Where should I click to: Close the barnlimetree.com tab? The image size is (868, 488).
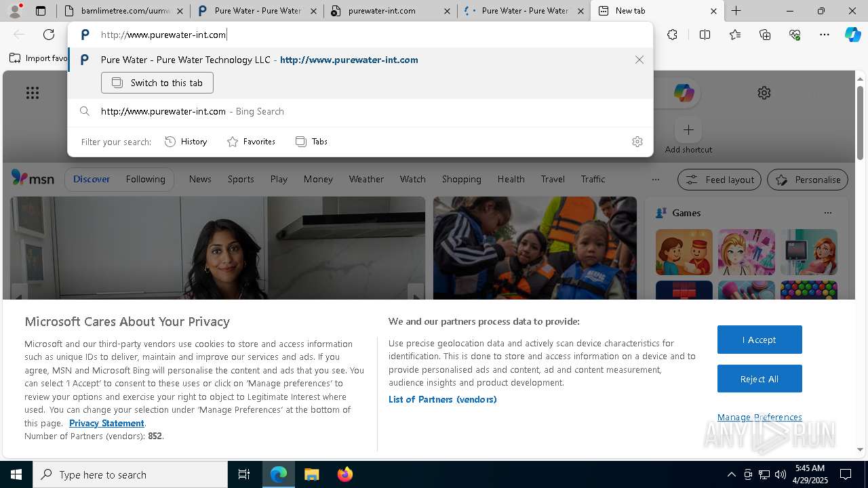[180, 11]
